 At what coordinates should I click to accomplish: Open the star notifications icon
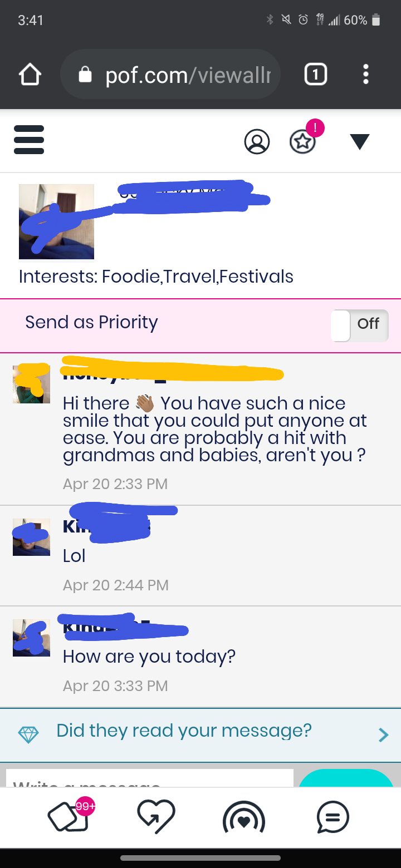tap(302, 142)
